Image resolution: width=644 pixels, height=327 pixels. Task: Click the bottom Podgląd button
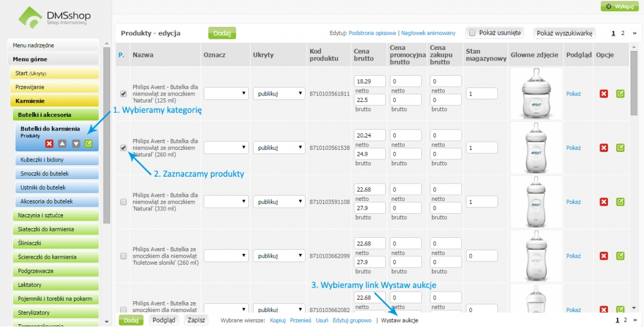click(x=164, y=320)
